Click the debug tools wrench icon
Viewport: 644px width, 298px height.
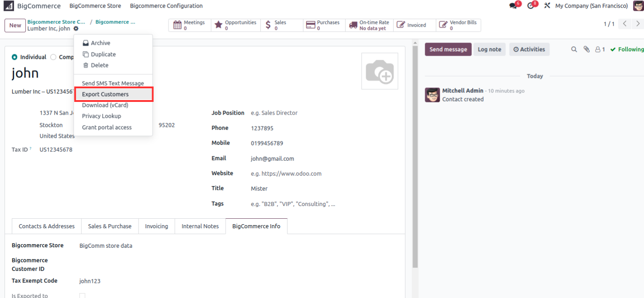click(547, 6)
